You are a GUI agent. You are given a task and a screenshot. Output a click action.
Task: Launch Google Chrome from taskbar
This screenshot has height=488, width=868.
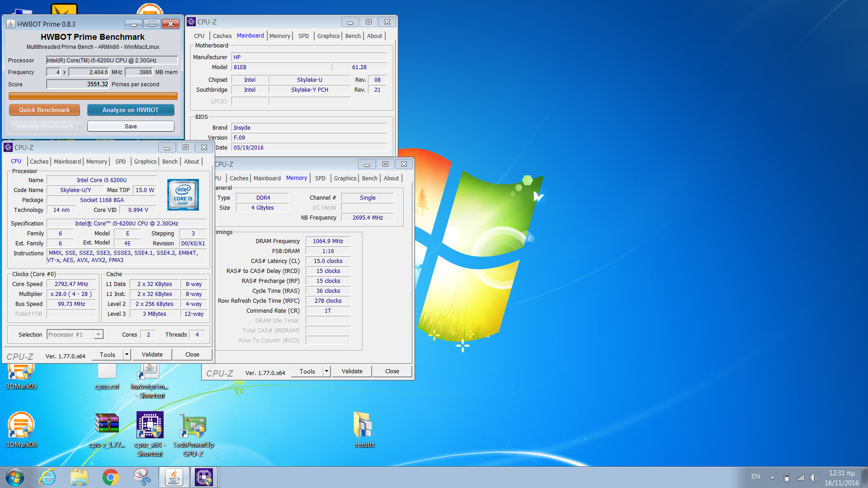(111, 477)
